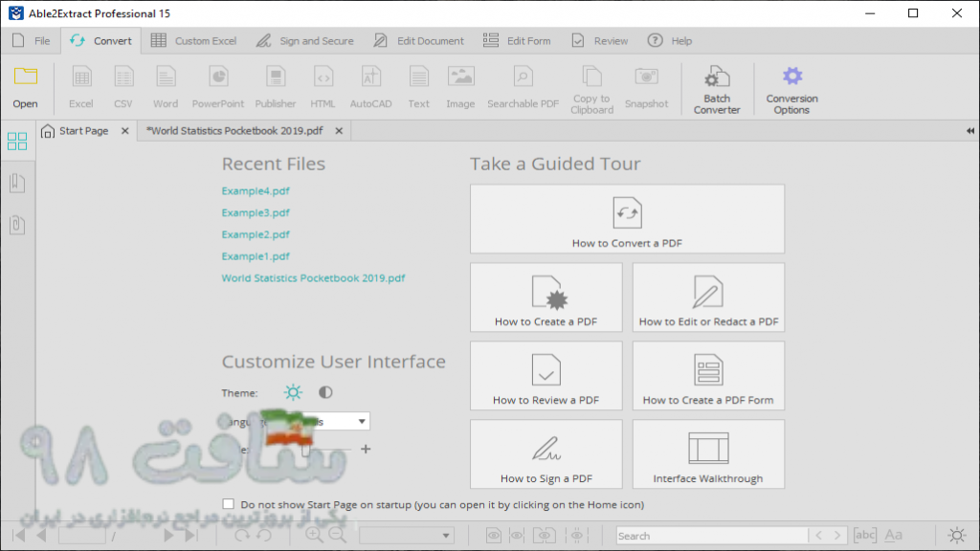Screen dimensions: 980x551
Task: Go to previous search result arrow
Action: tap(819, 536)
